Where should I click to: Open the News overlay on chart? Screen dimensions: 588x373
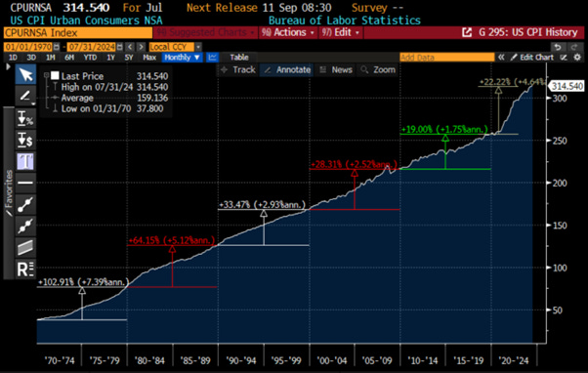click(336, 69)
